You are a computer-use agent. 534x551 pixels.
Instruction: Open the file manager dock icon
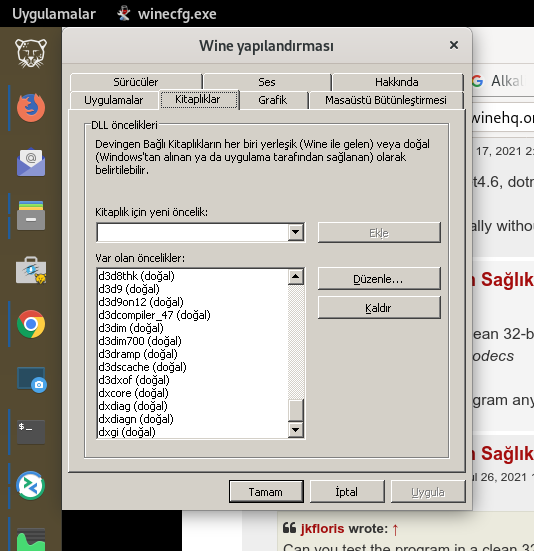pos(31,215)
